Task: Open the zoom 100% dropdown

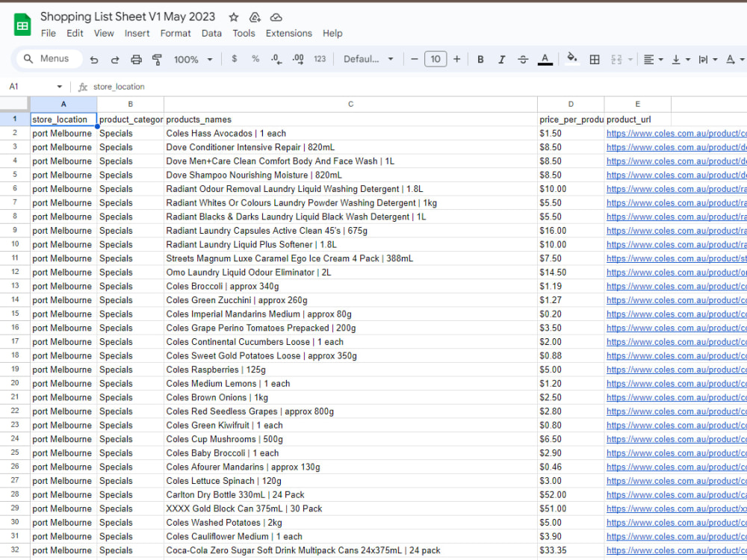Action: (x=193, y=60)
